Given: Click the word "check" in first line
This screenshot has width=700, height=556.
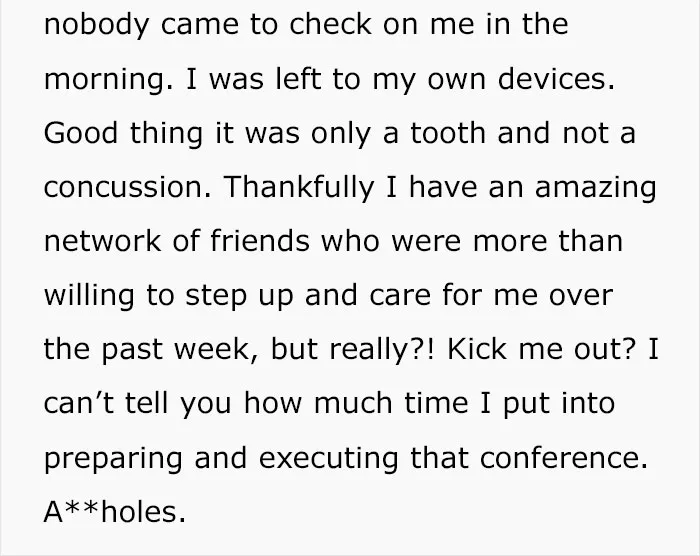Looking at the screenshot, I should (330, 24).
